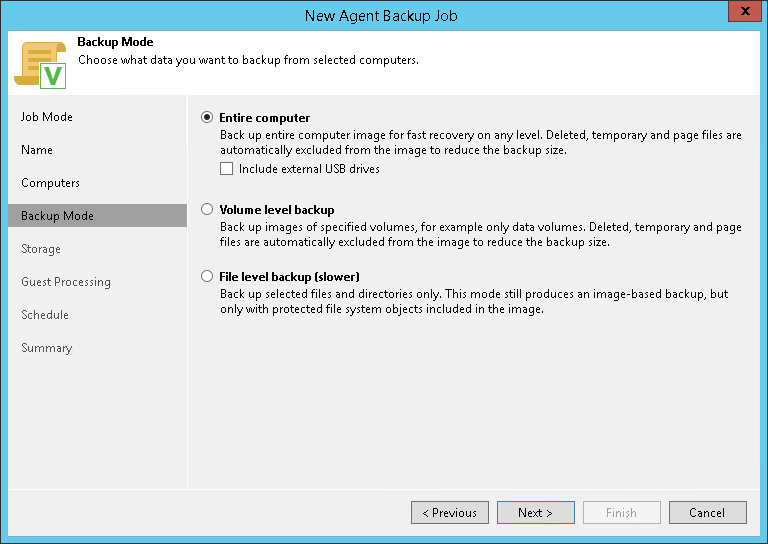Screen dimensions: 768x544
Task: Open the Guest Processing step
Action: [x=66, y=282]
